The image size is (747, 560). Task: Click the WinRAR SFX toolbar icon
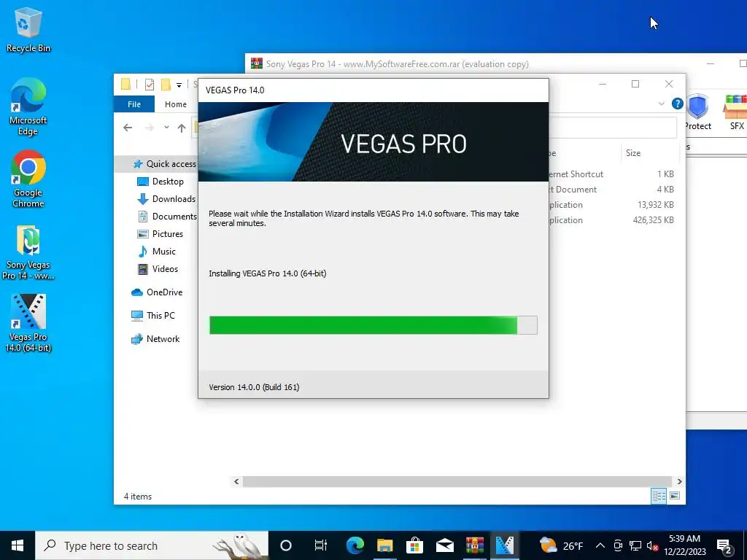click(x=736, y=112)
